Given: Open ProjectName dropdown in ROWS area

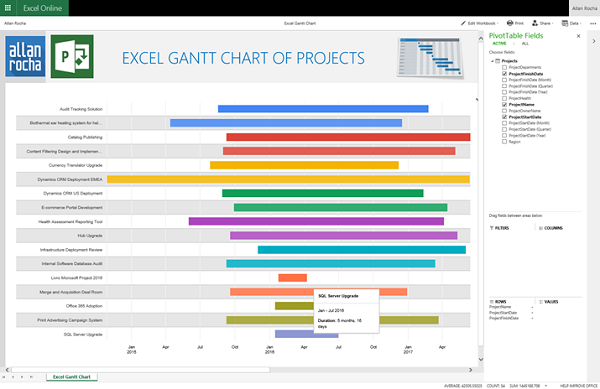Looking at the screenshot, I should coord(532,307).
